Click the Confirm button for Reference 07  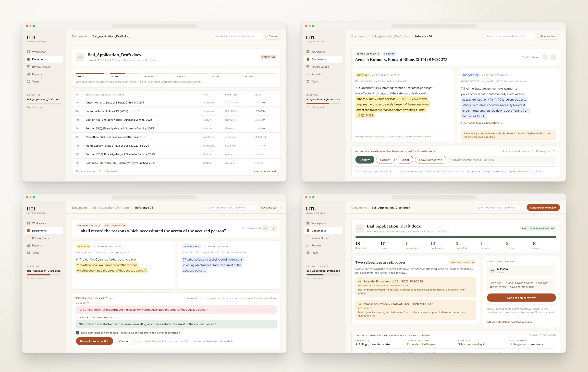pyautogui.click(x=365, y=160)
